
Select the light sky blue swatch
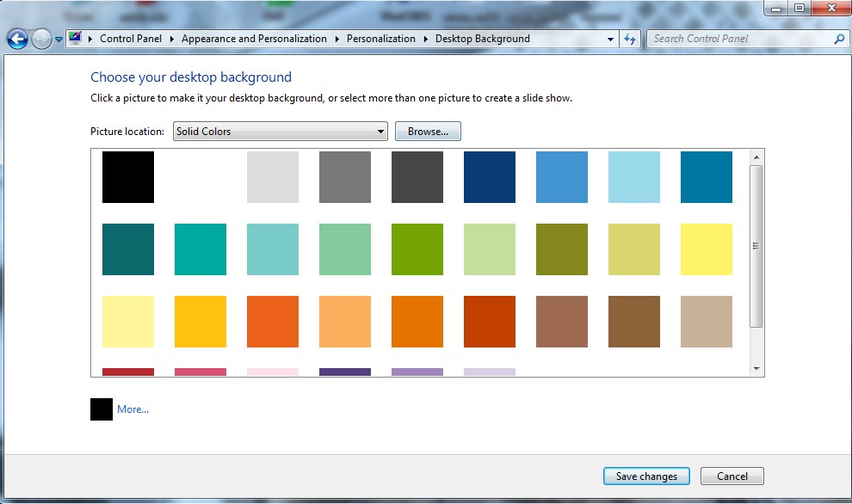[634, 177]
